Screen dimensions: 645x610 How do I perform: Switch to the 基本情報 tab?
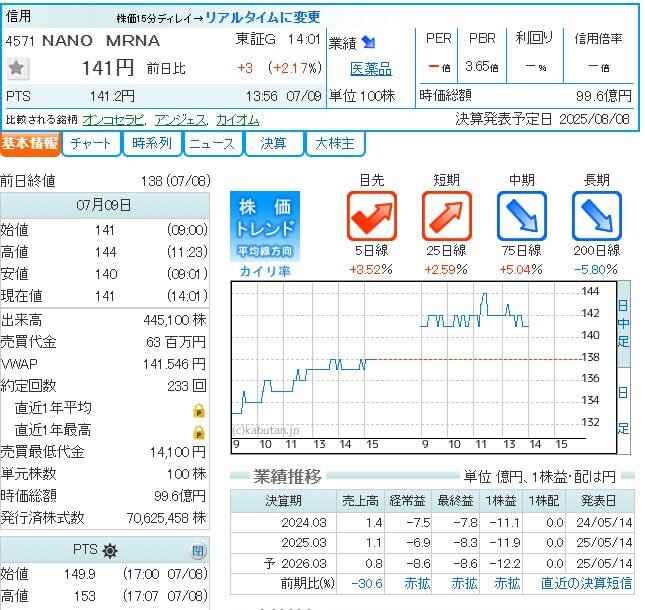pyautogui.click(x=30, y=144)
